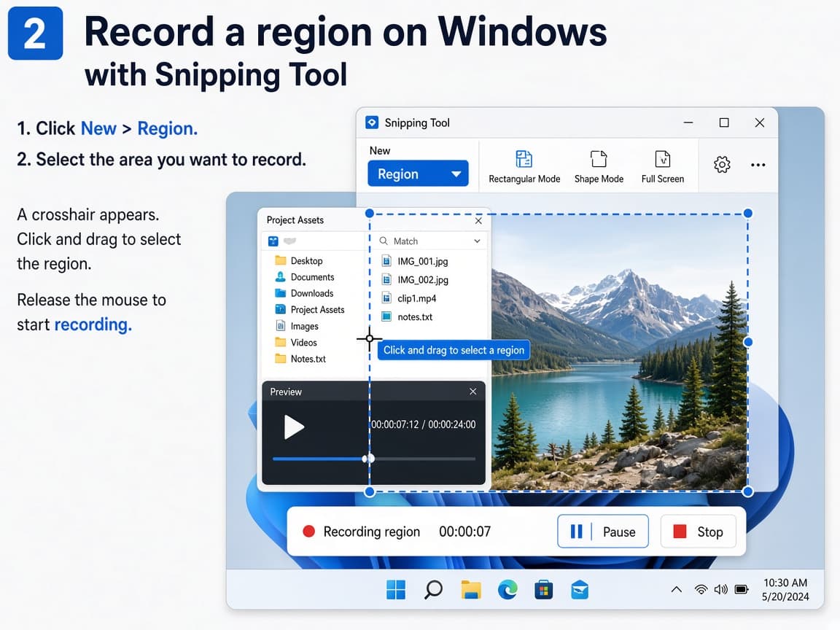Click the volume tray icon
840x630 pixels.
(721, 590)
